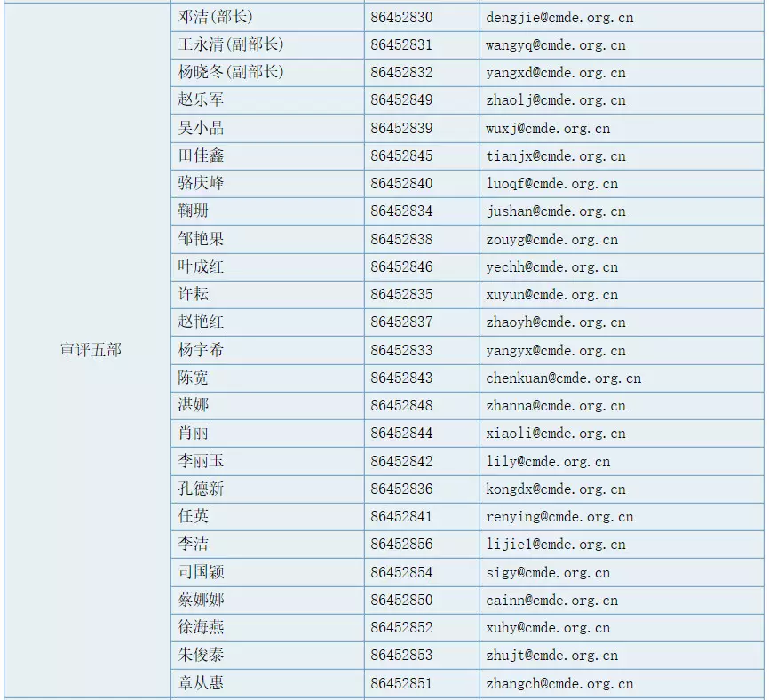This screenshot has width=769, height=700.
Task: Click email dengjie@cmde.org.cn
Action: (559, 18)
